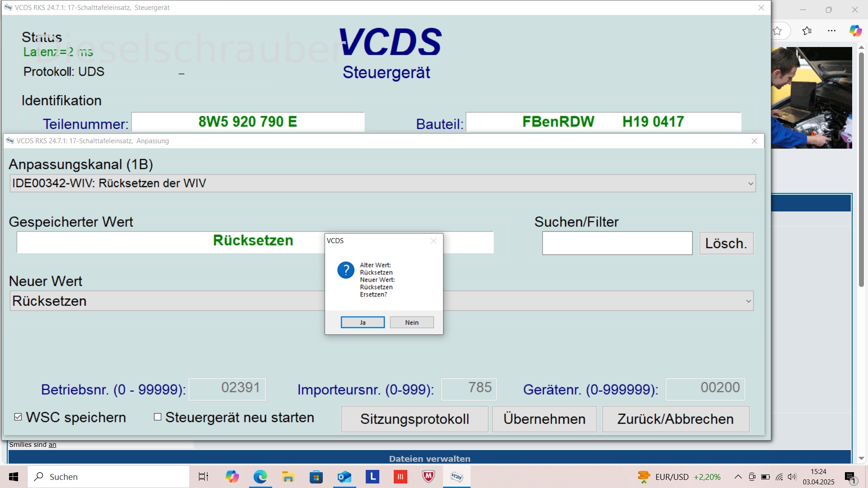Click the VCDS logo in Steuergerät window

(x=390, y=42)
